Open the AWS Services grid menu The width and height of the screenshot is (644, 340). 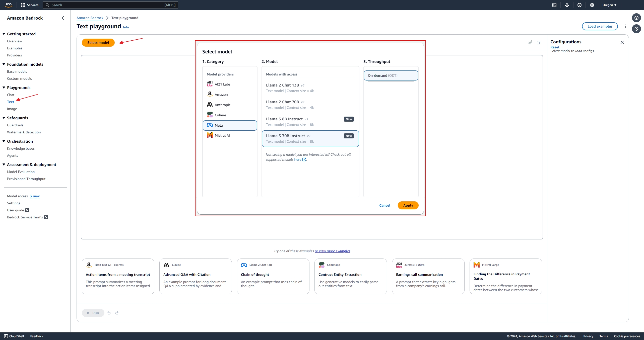[x=23, y=5]
